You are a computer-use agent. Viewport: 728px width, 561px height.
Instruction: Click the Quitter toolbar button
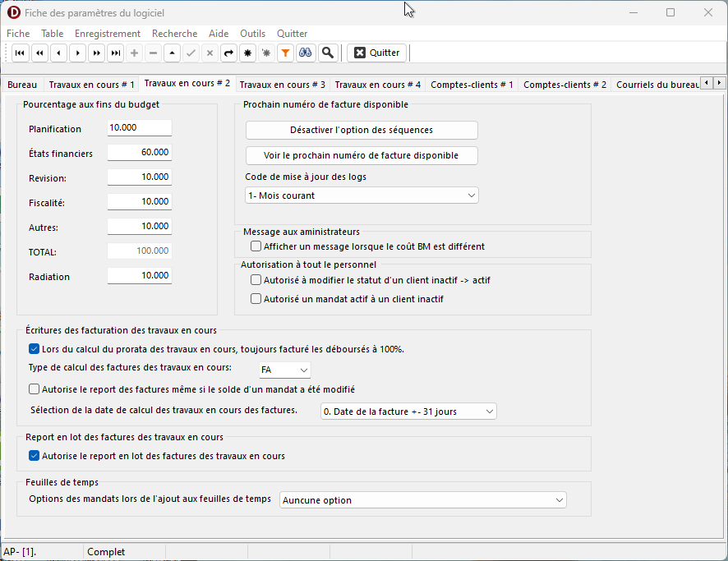pyautogui.click(x=377, y=53)
